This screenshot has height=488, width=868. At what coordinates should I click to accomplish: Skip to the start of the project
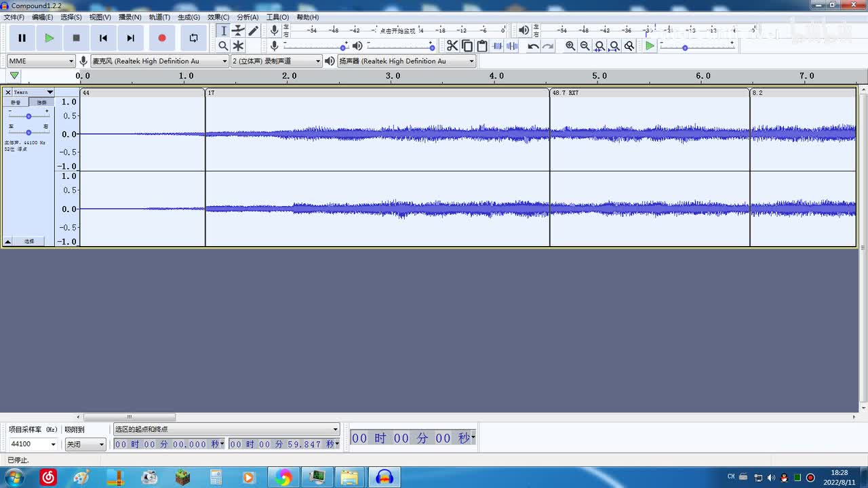coord(103,38)
